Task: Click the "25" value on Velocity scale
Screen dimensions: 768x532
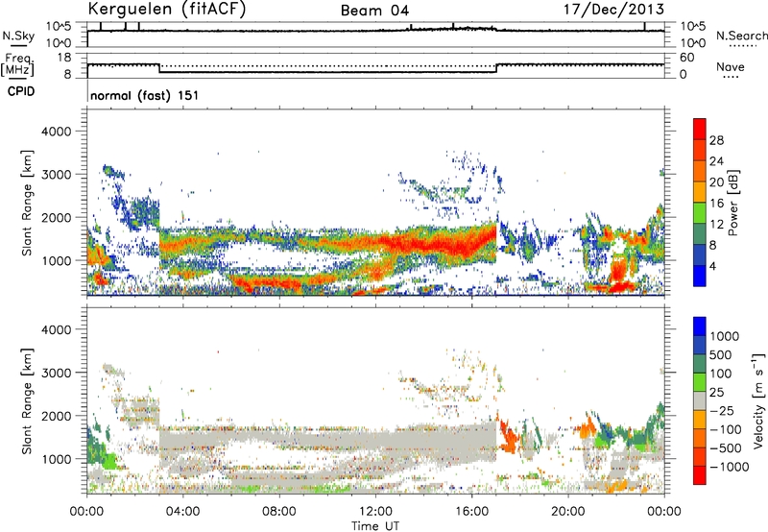Action: pyautogui.click(x=716, y=392)
